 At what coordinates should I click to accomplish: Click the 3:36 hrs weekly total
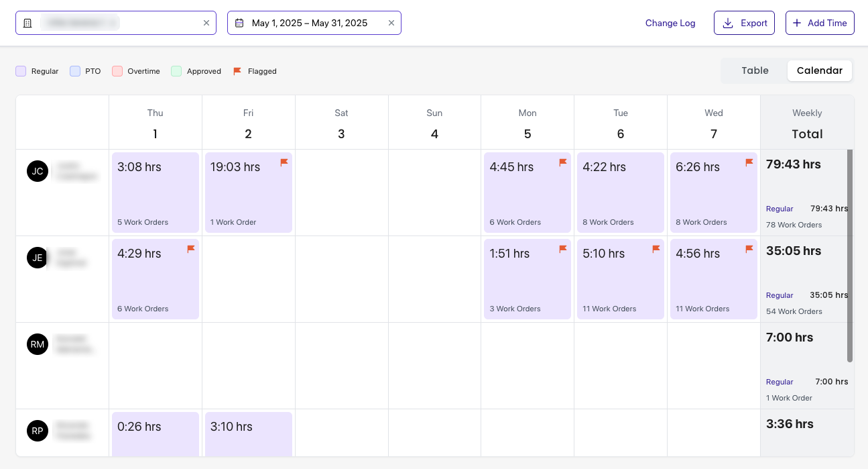(790, 424)
